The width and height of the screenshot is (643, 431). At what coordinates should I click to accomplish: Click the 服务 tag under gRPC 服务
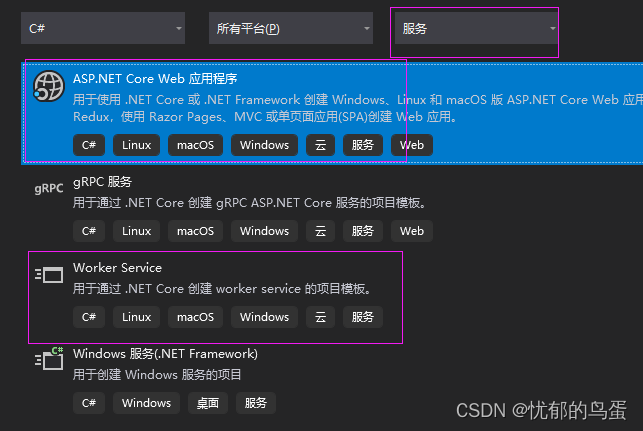pyautogui.click(x=363, y=231)
